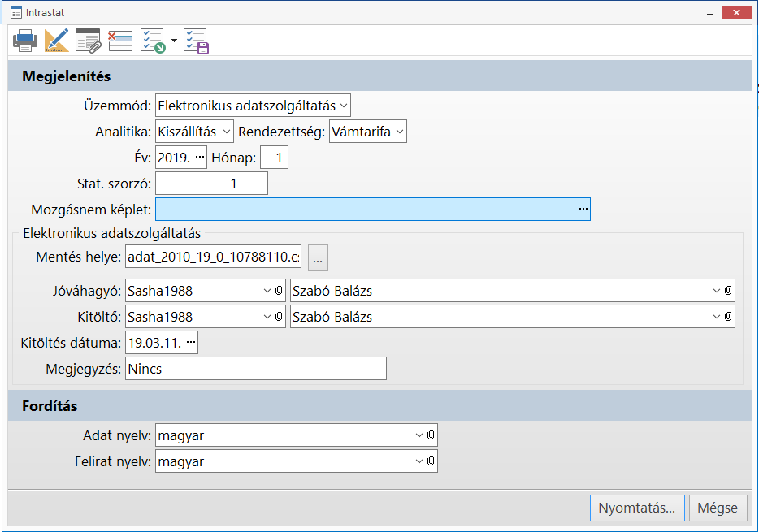Click the printer icon in the toolbar
The height and width of the screenshot is (532, 759).
(25, 40)
